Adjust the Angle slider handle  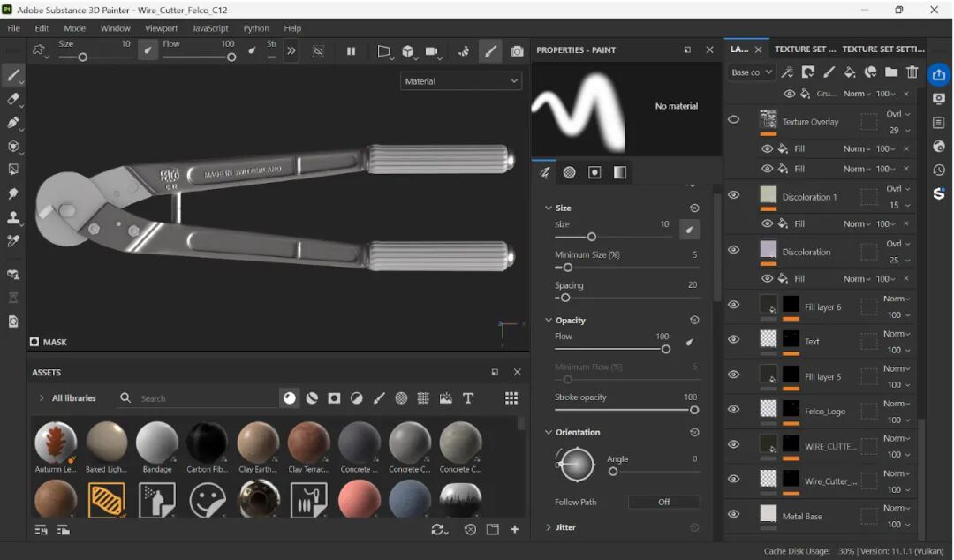(613, 472)
